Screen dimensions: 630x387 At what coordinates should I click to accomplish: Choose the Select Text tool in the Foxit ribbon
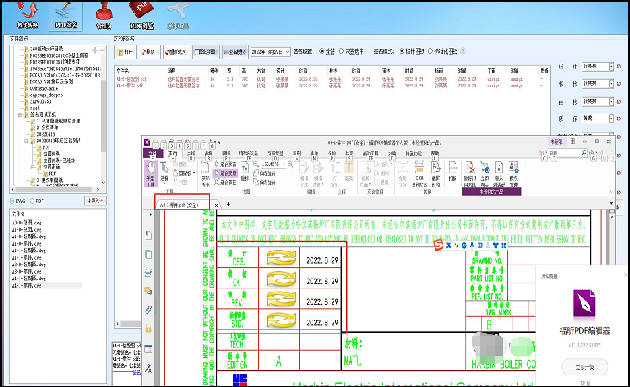[x=164, y=172]
